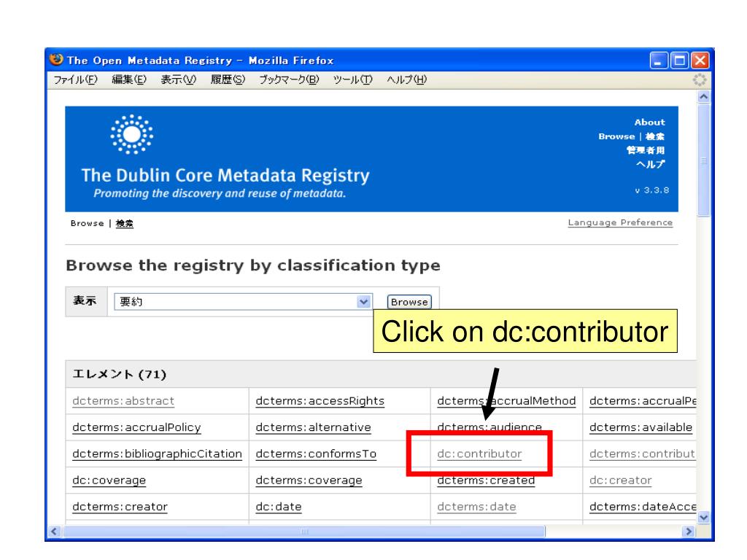Open the dcterms:available element
747x560 pixels.
pyautogui.click(x=640, y=427)
